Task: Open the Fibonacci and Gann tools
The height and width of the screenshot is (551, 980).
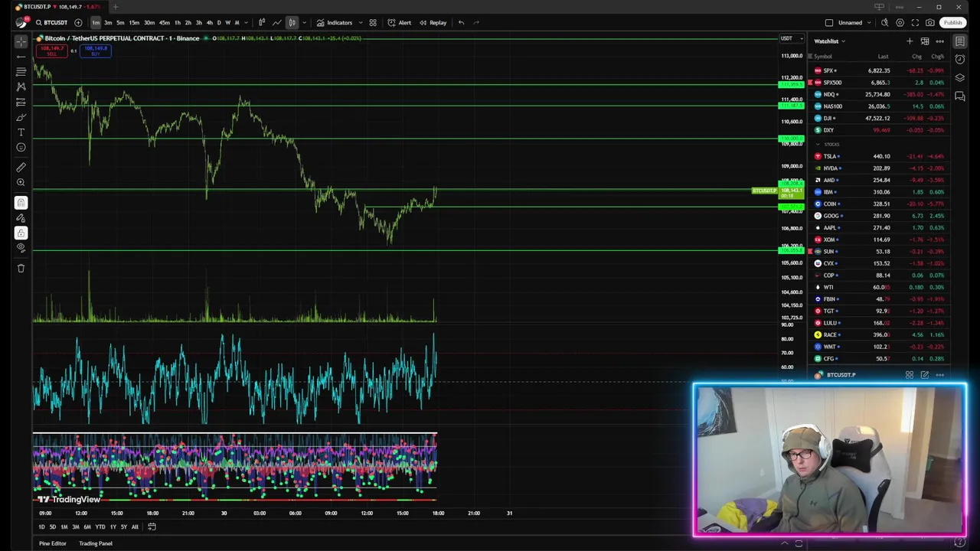Action: pos(21,72)
